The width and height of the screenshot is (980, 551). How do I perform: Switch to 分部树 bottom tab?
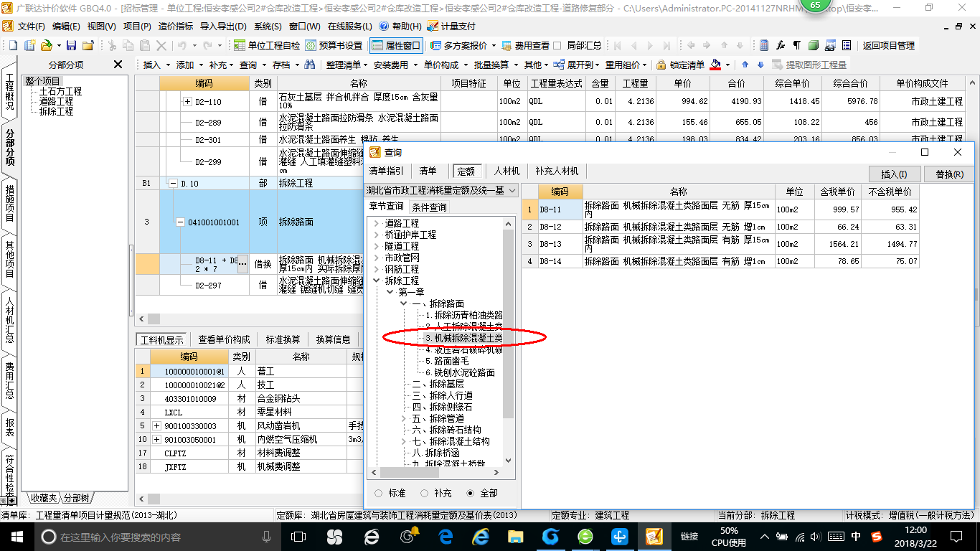pyautogui.click(x=76, y=498)
